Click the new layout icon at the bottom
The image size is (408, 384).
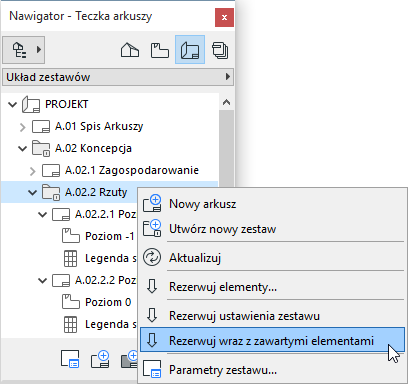pos(100,359)
